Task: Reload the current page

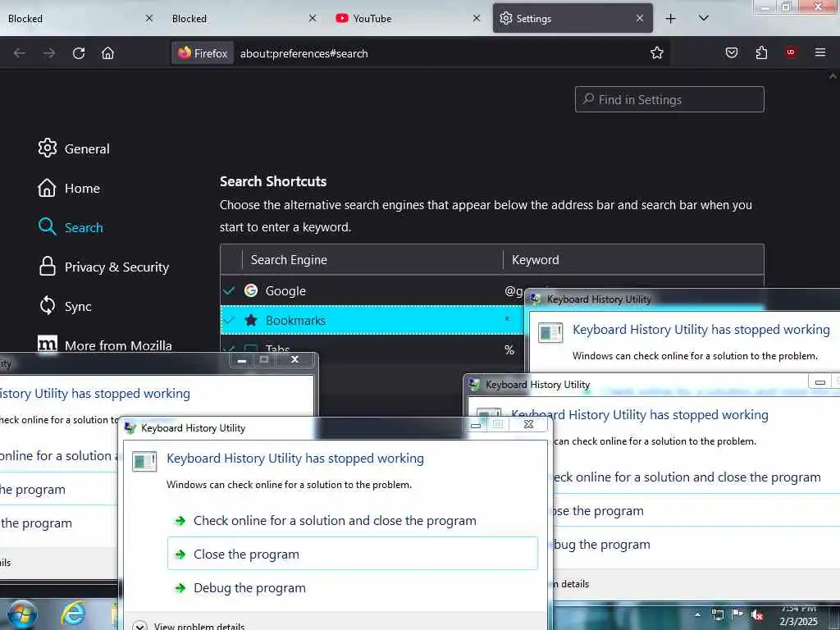Action: [79, 53]
